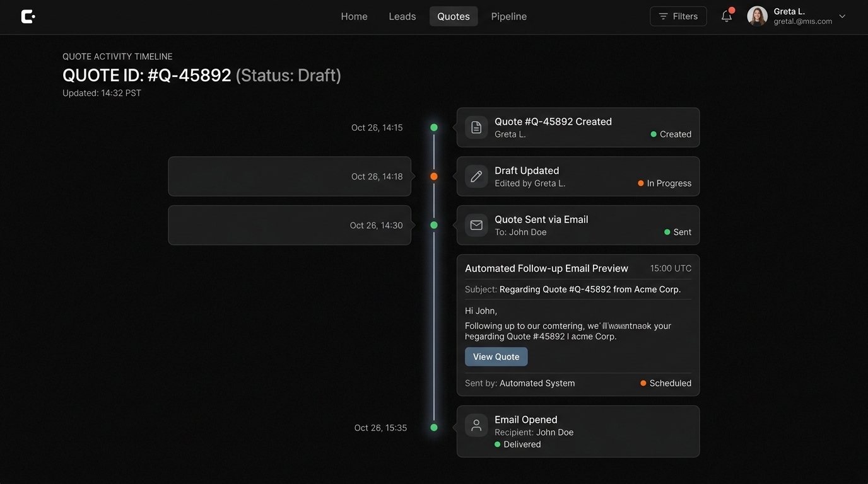
Task: Click the "Oct 26, 14:30" timestamp panel
Action: (290, 225)
